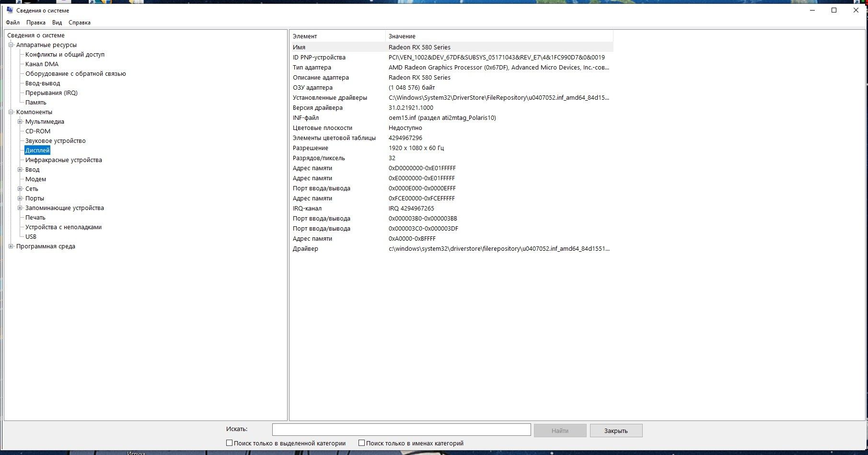Select the Установленные драйверы row

pos(451,97)
